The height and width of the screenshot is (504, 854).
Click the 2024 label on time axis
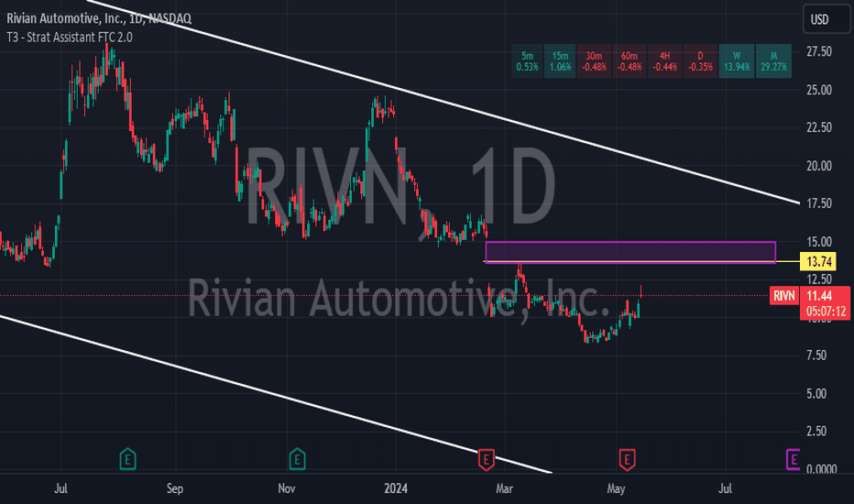(396, 488)
